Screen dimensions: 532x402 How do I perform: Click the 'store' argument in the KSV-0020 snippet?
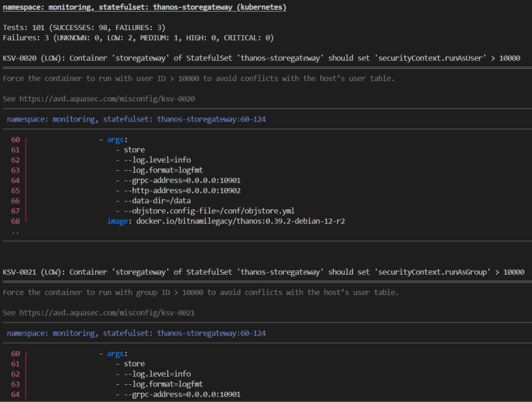coord(135,150)
